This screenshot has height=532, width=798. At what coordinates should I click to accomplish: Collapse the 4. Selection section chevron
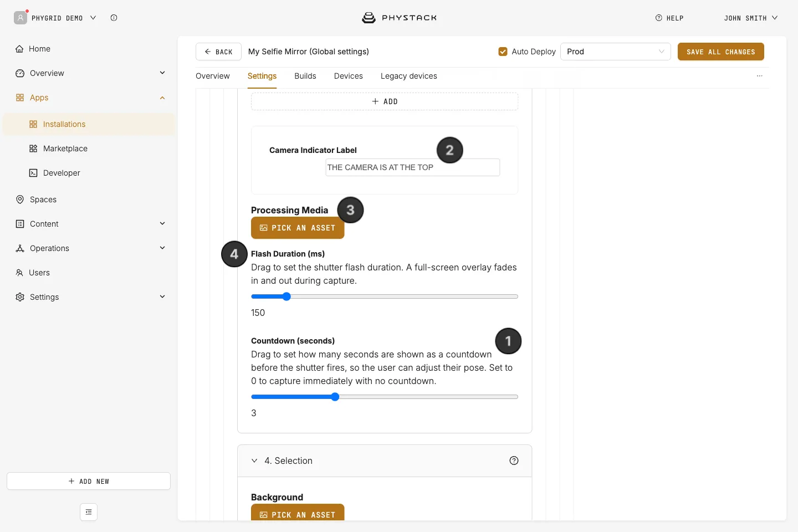[254, 461]
